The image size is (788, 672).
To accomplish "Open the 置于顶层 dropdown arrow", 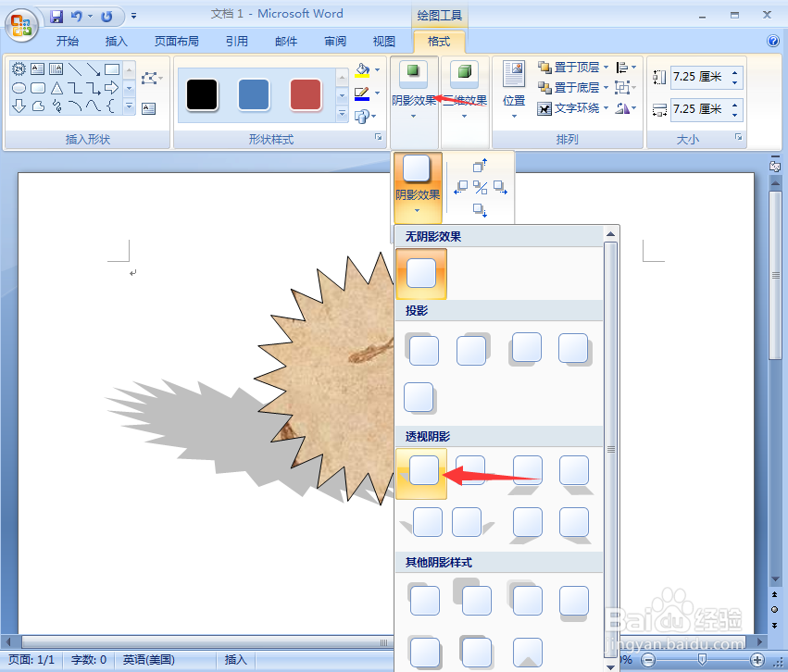I will [x=607, y=67].
